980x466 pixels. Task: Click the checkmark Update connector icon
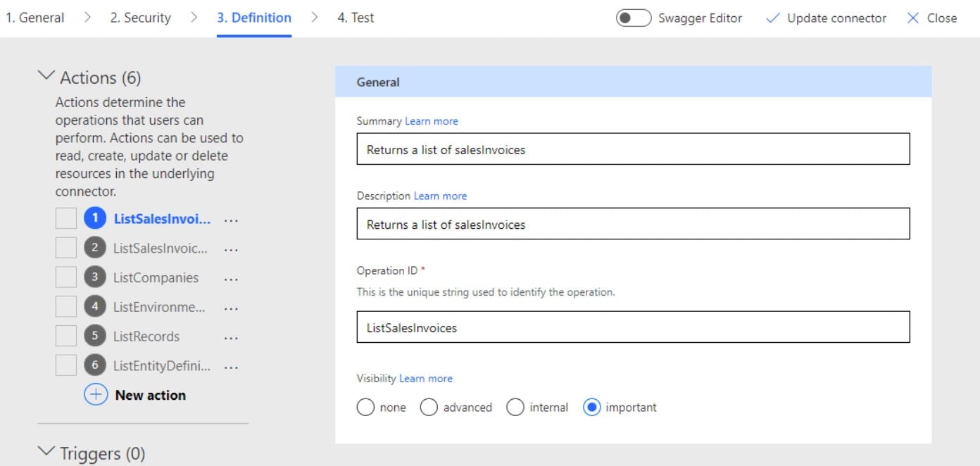(772, 18)
